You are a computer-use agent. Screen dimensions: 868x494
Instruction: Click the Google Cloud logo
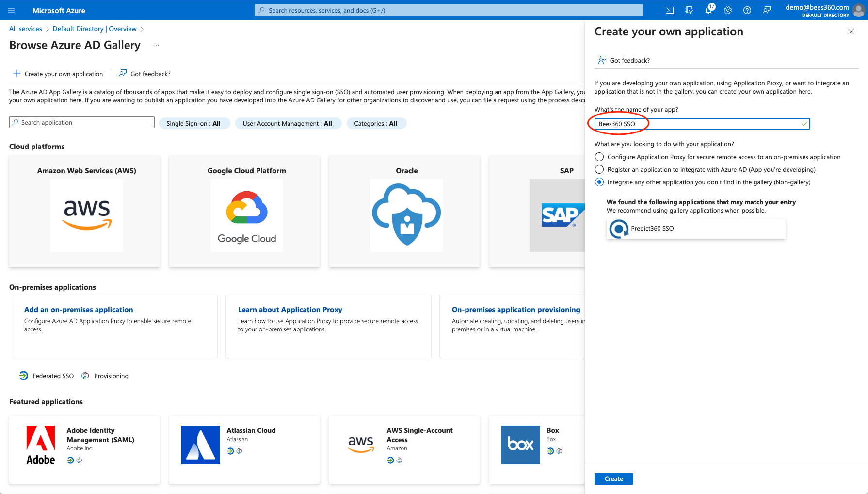pos(247,215)
